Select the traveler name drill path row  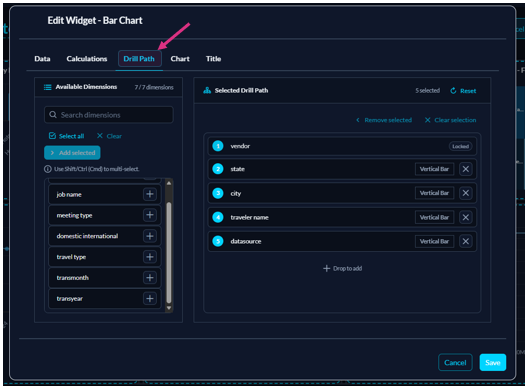click(342, 217)
